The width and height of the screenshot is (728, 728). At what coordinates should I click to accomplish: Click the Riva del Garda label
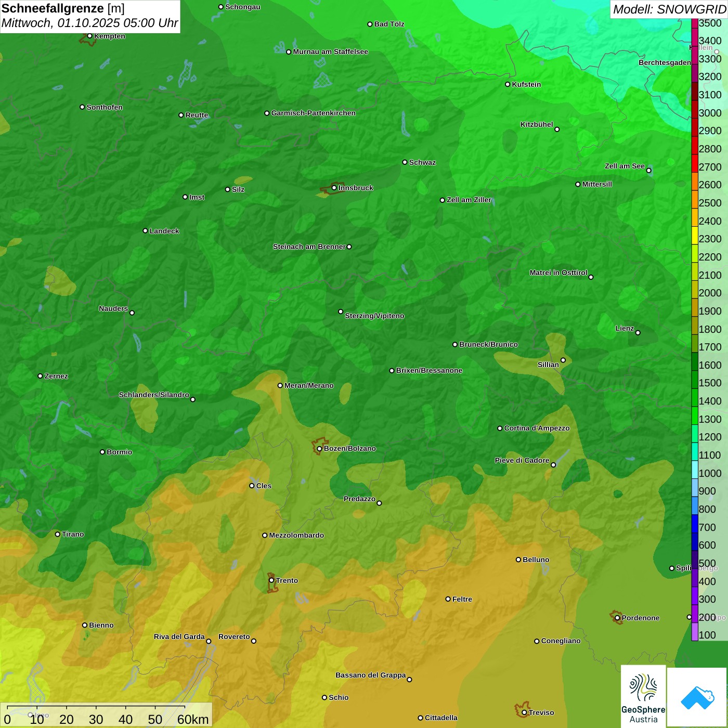179,636
